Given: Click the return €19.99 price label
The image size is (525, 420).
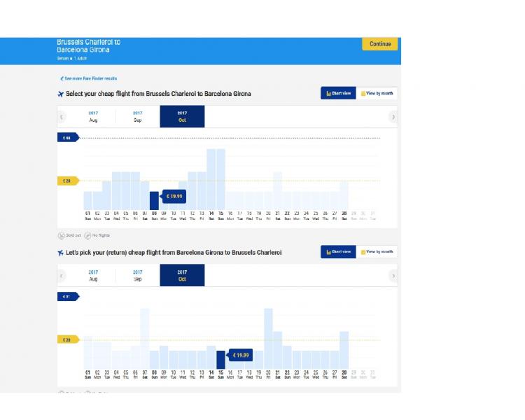Looking at the screenshot, I should point(241,355).
